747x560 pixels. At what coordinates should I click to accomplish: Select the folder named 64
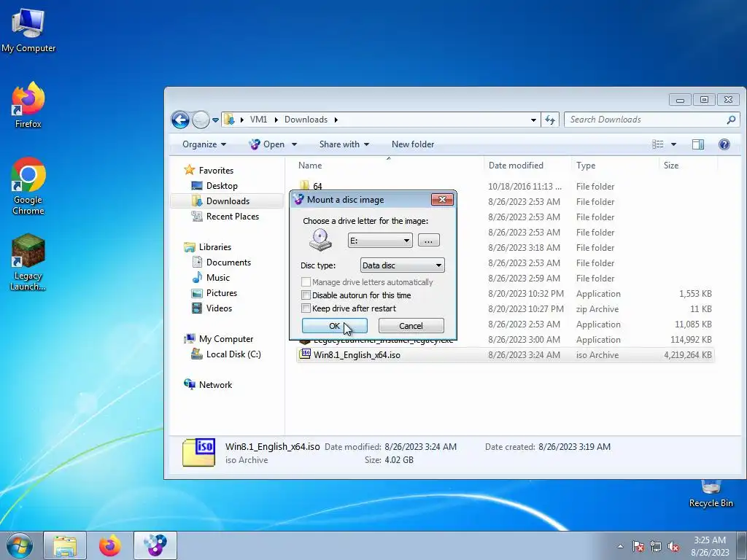point(317,186)
